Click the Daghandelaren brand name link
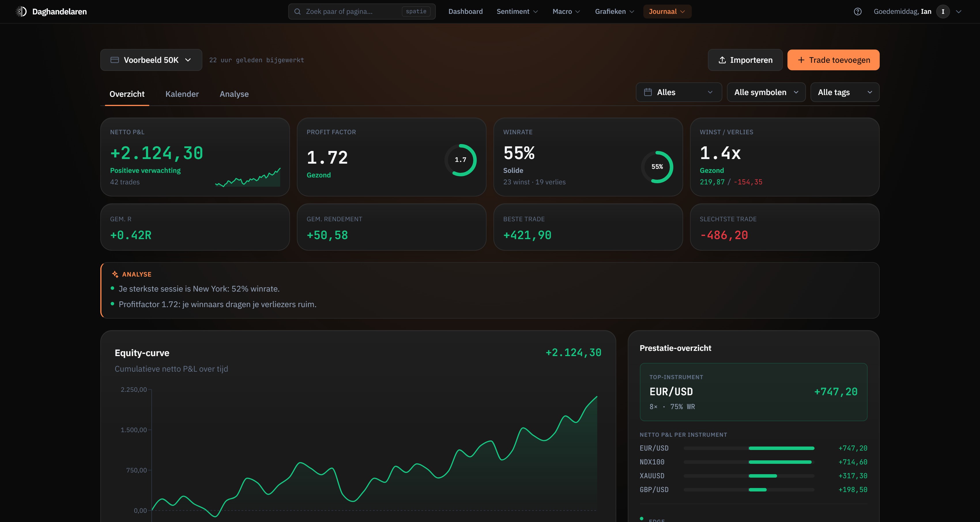 pyautogui.click(x=59, y=12)
